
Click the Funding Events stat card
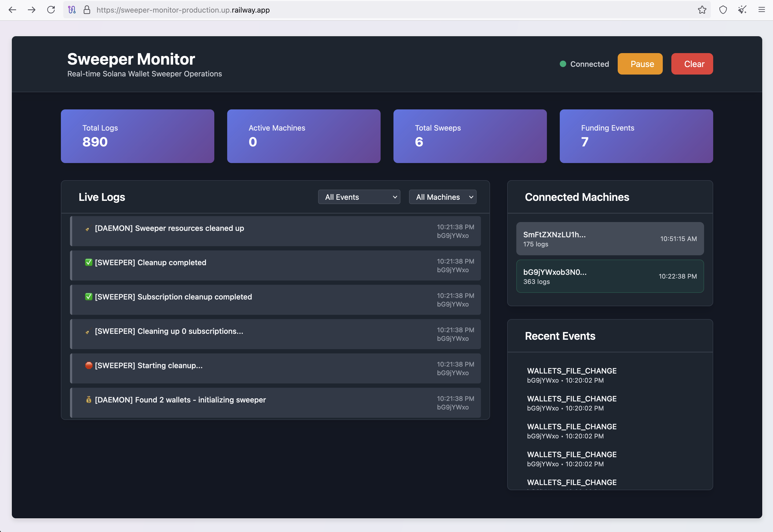click(636, 136)
